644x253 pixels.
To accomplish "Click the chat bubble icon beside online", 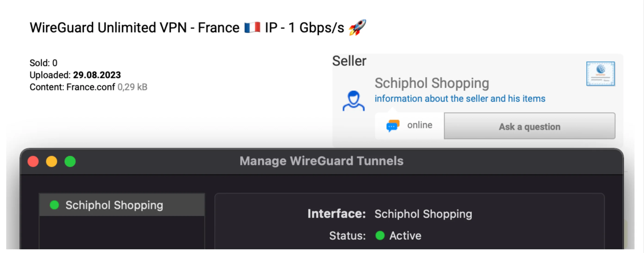I will point(393,126).
